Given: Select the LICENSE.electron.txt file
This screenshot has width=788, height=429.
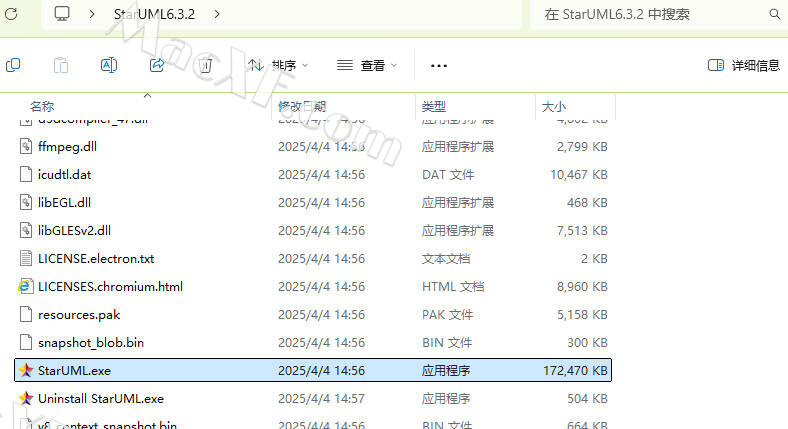Looking at the screenshot, I should [x=96, y=259].
